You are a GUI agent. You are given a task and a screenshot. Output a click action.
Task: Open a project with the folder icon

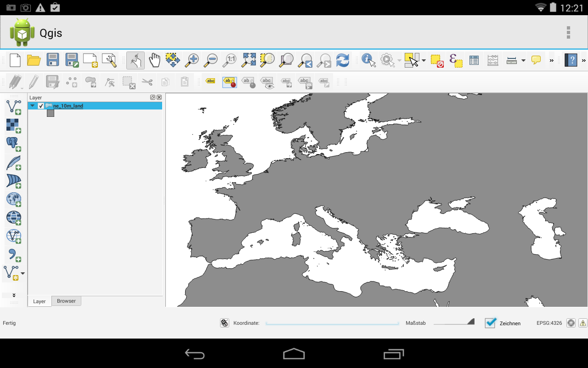click(x=34, y=60)
